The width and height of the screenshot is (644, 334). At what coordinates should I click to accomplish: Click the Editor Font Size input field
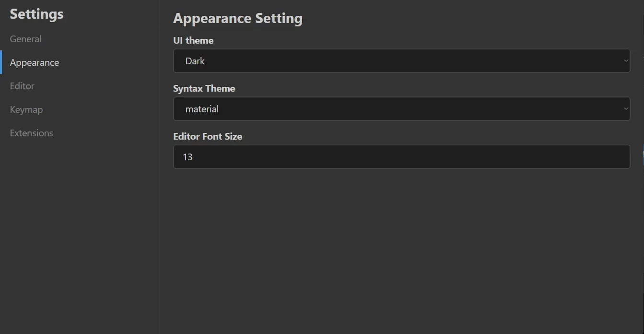[401, 156]
